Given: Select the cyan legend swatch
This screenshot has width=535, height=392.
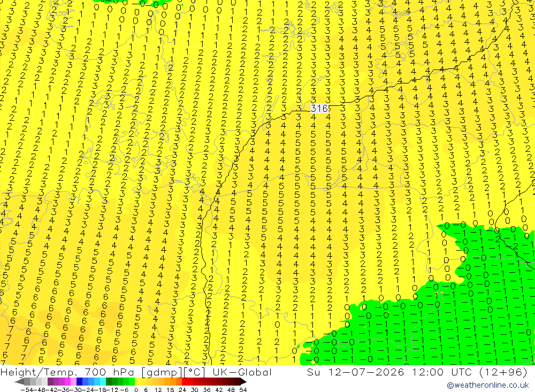Looking at the screenshot, I should pos(103,382).
